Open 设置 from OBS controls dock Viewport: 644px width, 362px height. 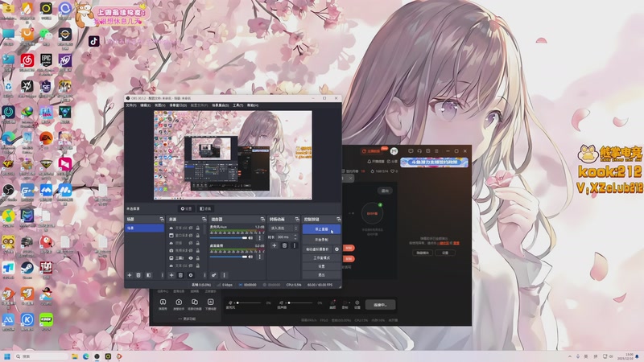[x=321, y=266]
